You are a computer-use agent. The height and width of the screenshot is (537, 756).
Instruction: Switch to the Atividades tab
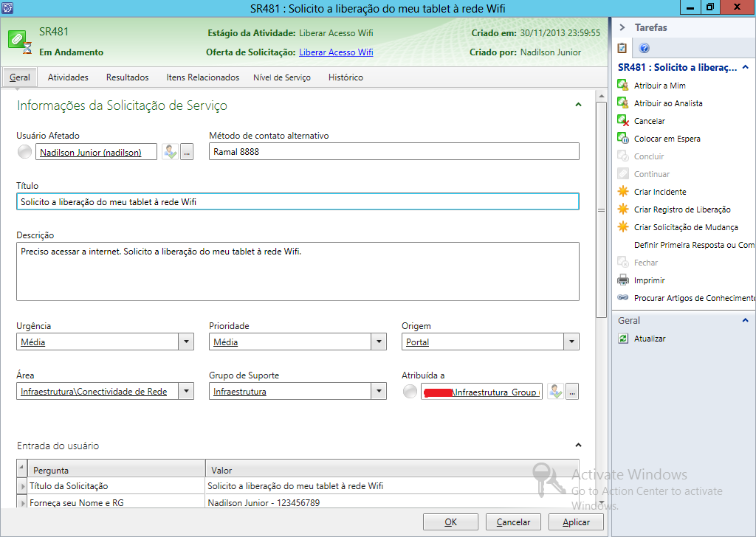[x=68, y=77]
